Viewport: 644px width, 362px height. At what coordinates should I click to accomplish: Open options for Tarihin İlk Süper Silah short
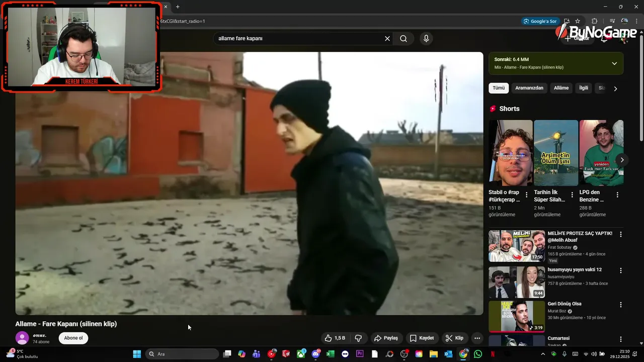pos(572,195)
